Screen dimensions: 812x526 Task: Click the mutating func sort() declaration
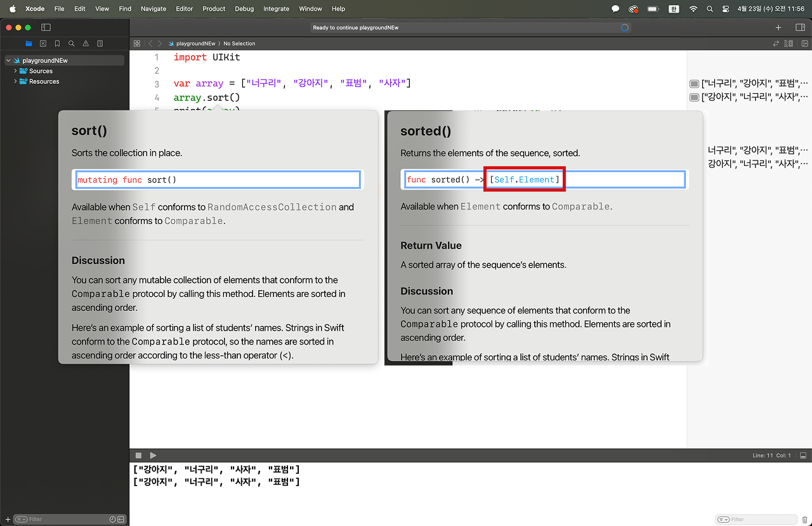click(x=218, y=180)
